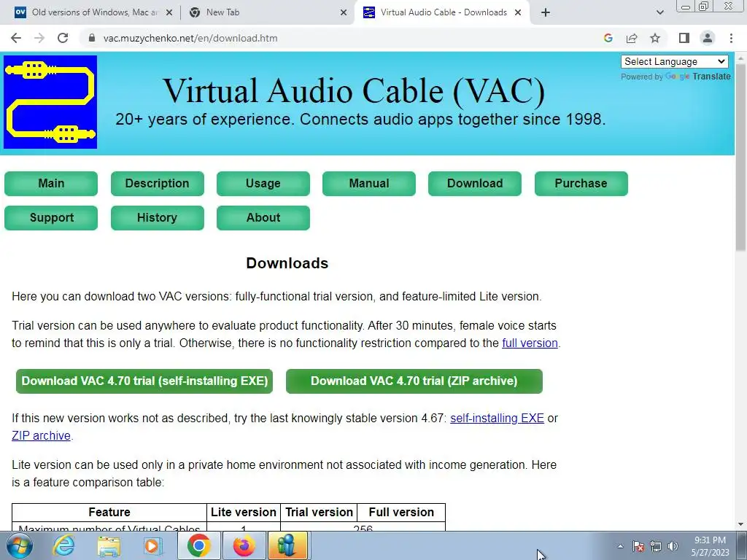This screenshot has width=747, height=560.
Task: Select the Virtual Audio Cable - Downloads tab
Action: click(442, 12)
